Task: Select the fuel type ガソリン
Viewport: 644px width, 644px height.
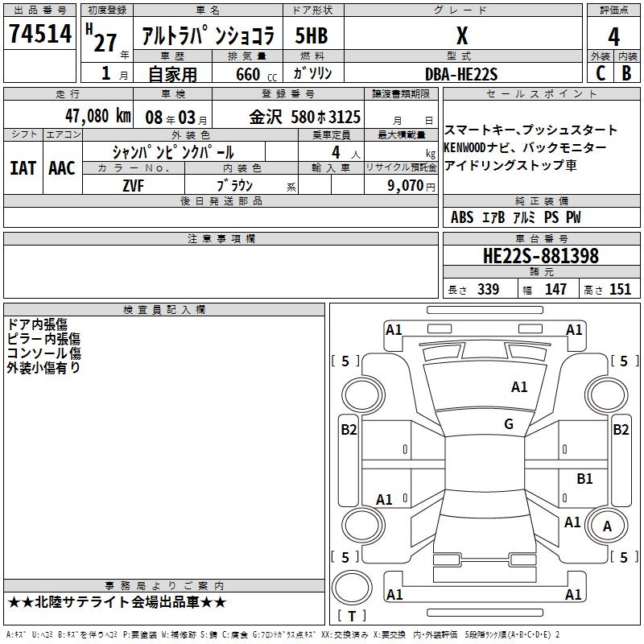Action: pos(312,73)
